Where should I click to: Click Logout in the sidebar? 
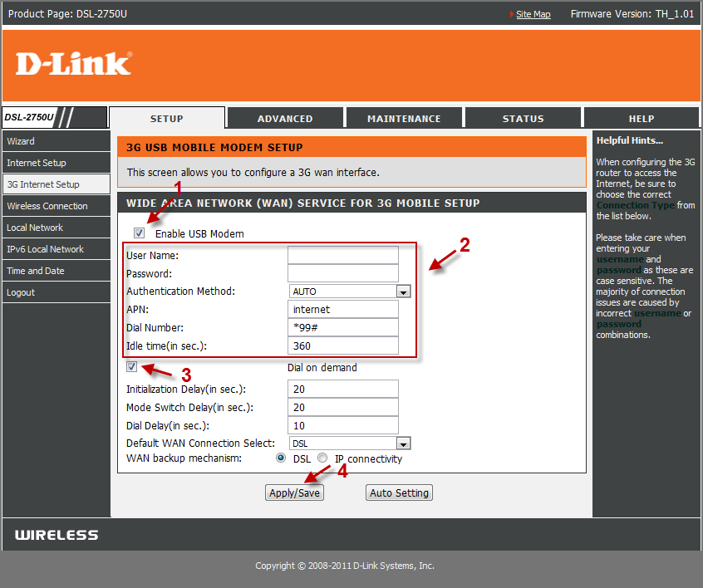click(57, 292)
